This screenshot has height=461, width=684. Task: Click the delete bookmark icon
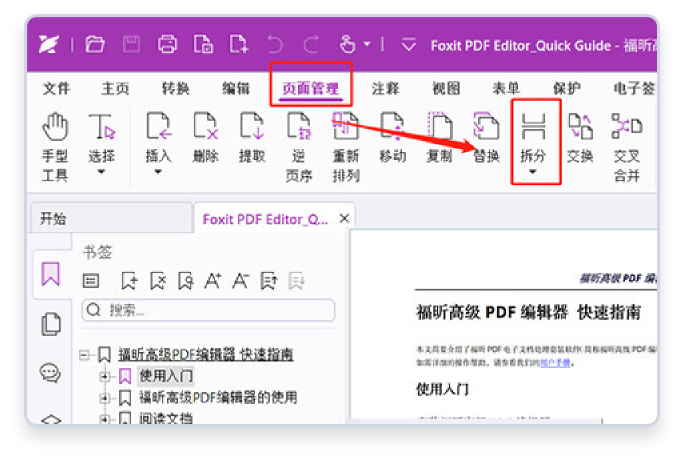click(x=157, y=281)
